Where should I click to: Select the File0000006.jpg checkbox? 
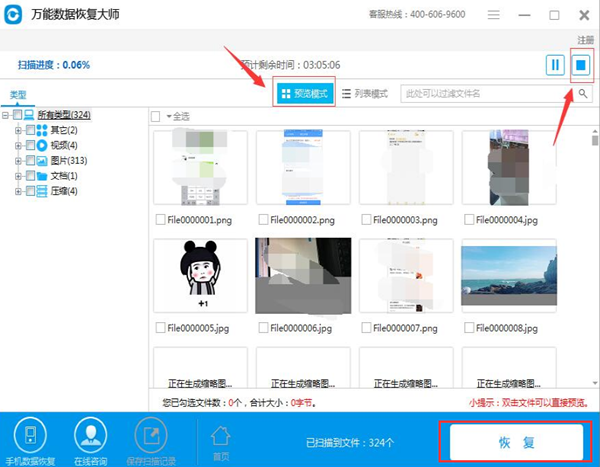(x=263, y=328)
